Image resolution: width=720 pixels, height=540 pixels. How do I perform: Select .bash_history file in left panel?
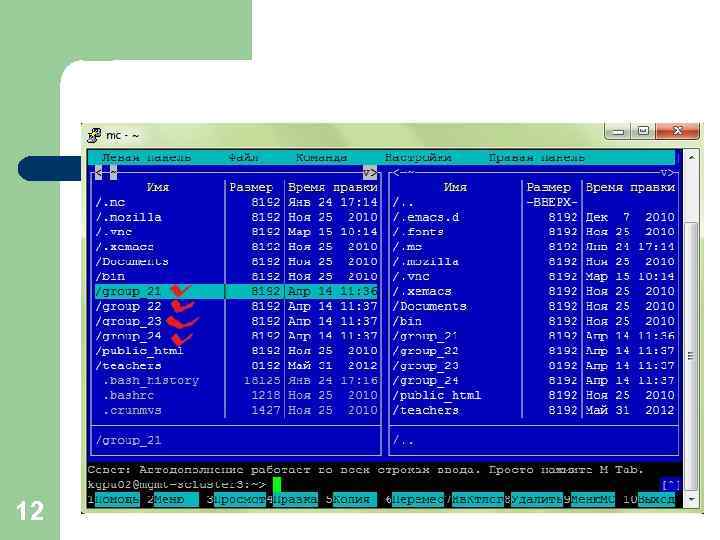pos(236,380)
